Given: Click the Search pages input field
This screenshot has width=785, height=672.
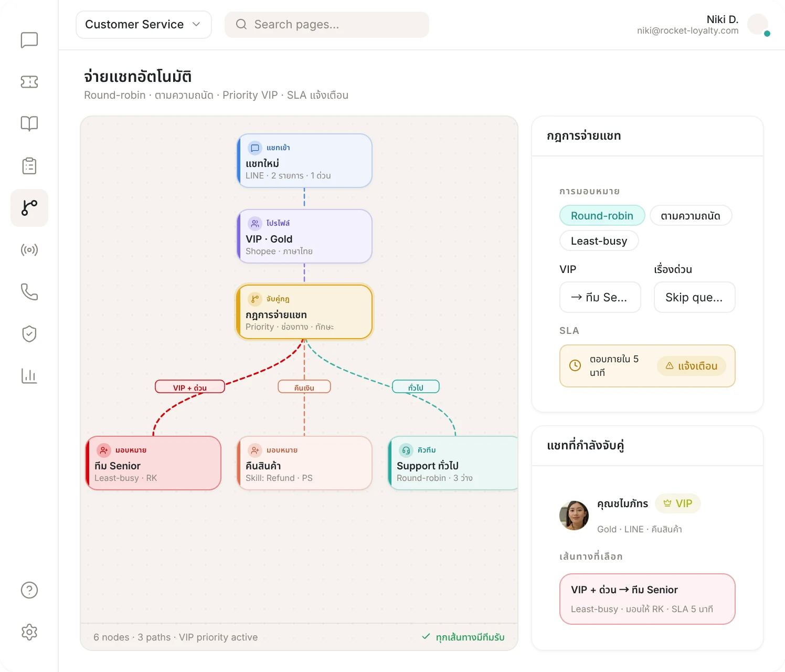Looking at the screenshot, I should tap(326, 25).
